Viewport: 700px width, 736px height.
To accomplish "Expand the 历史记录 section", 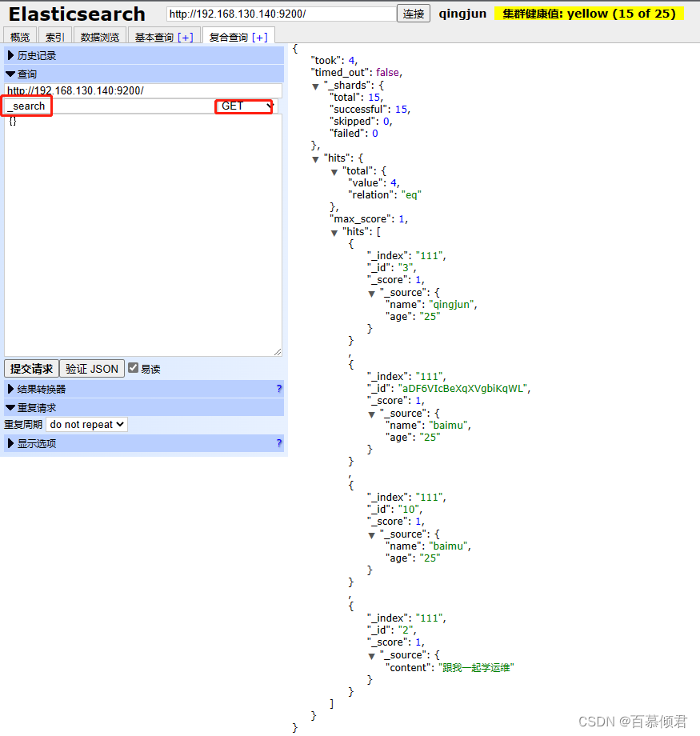I will click(144, 55).
